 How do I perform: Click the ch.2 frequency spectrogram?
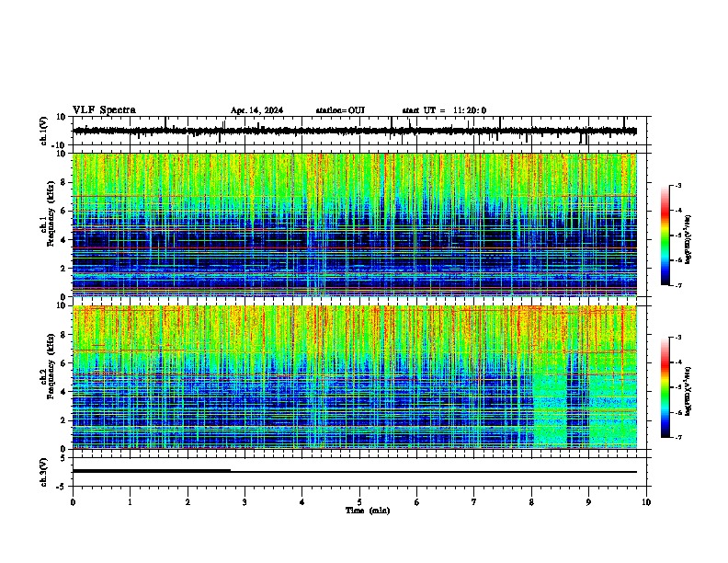pyautogui.click(x=358, y=377)
